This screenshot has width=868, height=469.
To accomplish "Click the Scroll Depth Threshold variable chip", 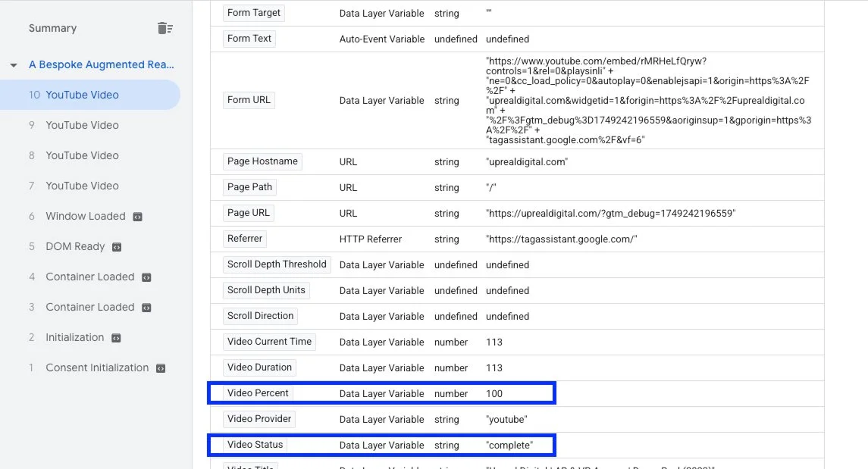I will [x=277, y=264].
